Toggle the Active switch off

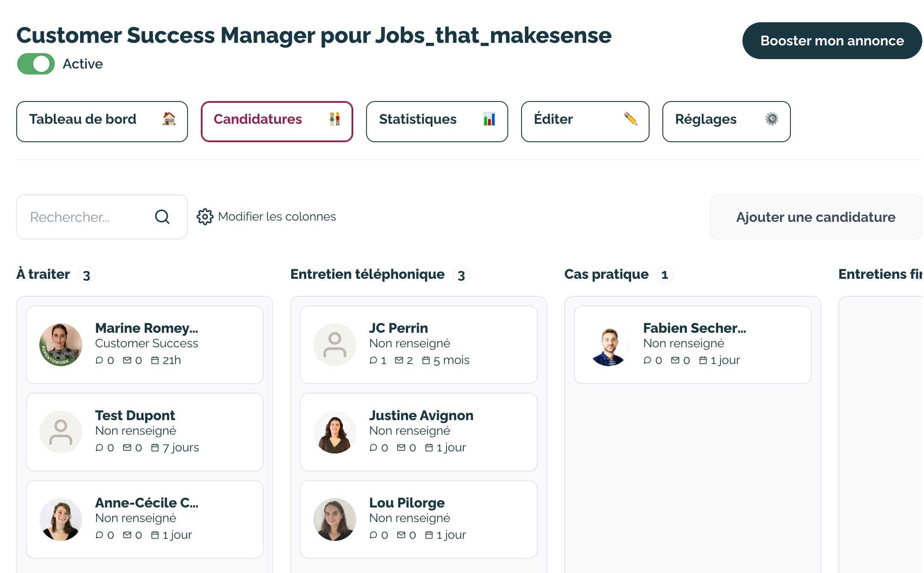point(36,63)
